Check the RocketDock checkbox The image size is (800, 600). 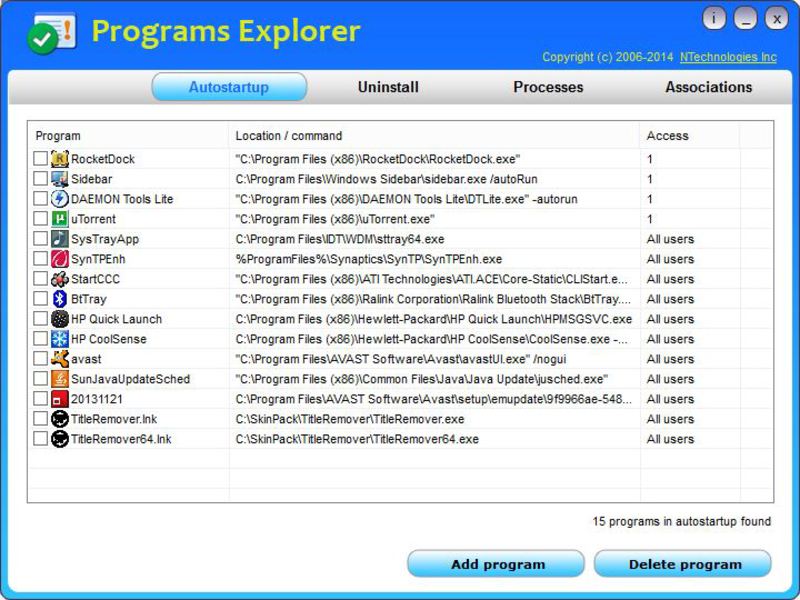coord(40,159)
